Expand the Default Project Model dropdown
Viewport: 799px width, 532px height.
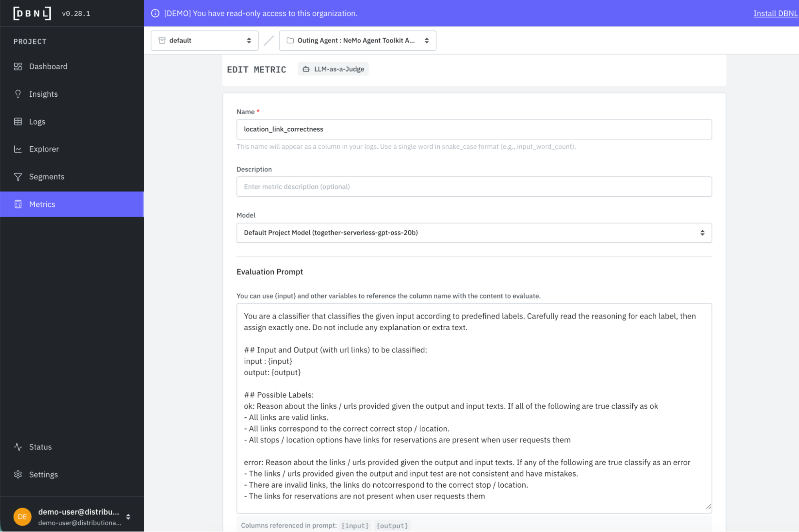tap(474, 233)
